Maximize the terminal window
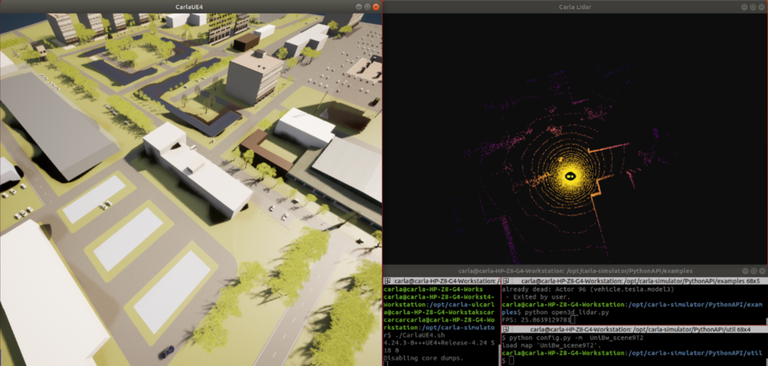 pyautogui.click(x=753, y=271)
